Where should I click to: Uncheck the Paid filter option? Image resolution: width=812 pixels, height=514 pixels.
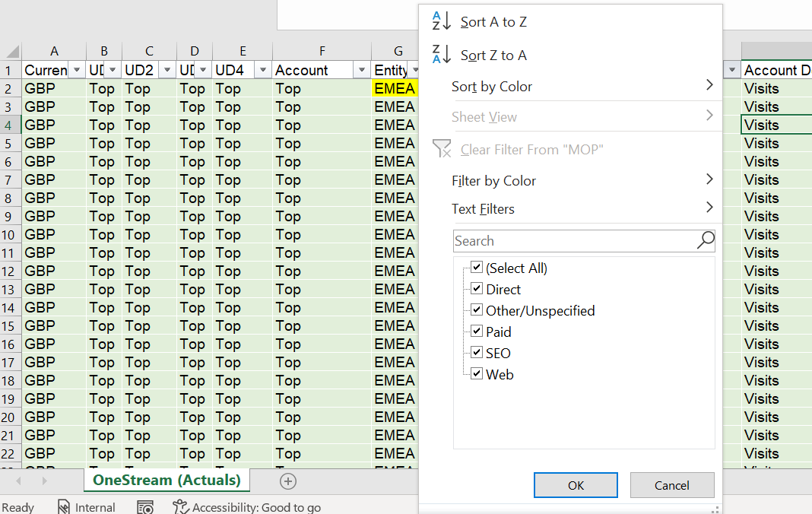pyautogui.click(x=477, y=331)
